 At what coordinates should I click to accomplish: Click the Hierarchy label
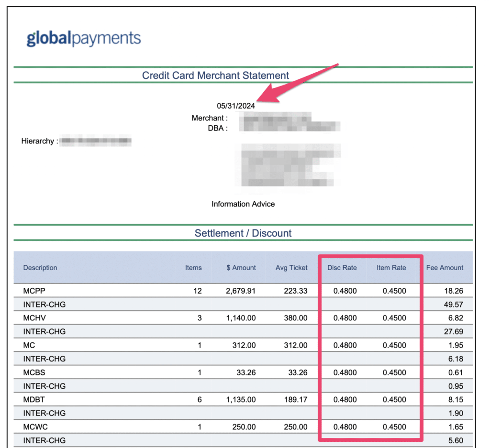[39, 141]
